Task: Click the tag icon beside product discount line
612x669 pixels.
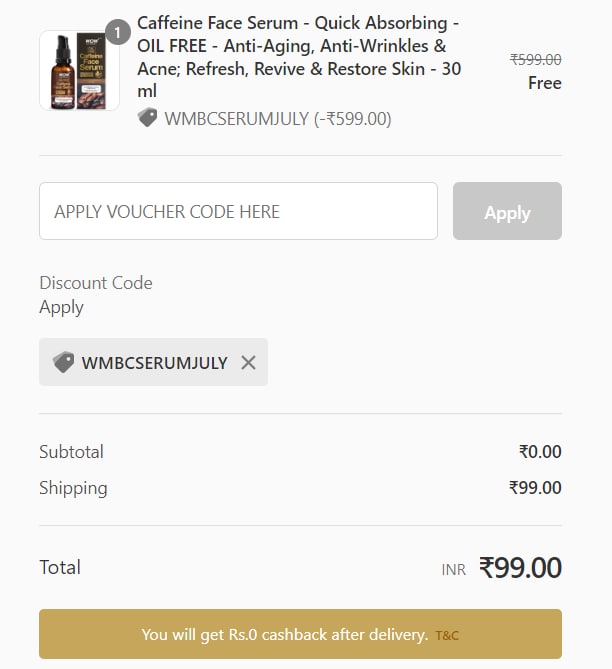Action: 148,118
